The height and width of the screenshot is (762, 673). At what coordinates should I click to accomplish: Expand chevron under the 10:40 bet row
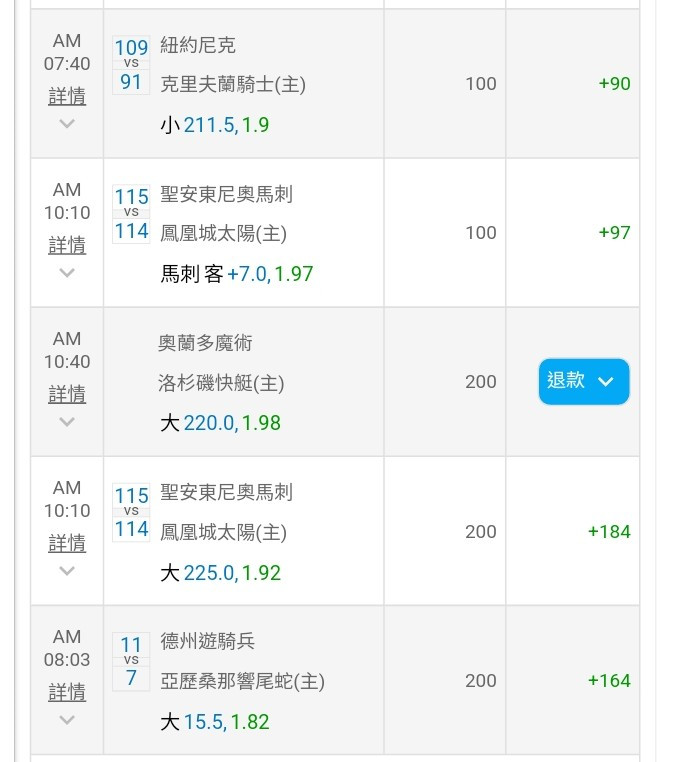[x=67, y=422]
